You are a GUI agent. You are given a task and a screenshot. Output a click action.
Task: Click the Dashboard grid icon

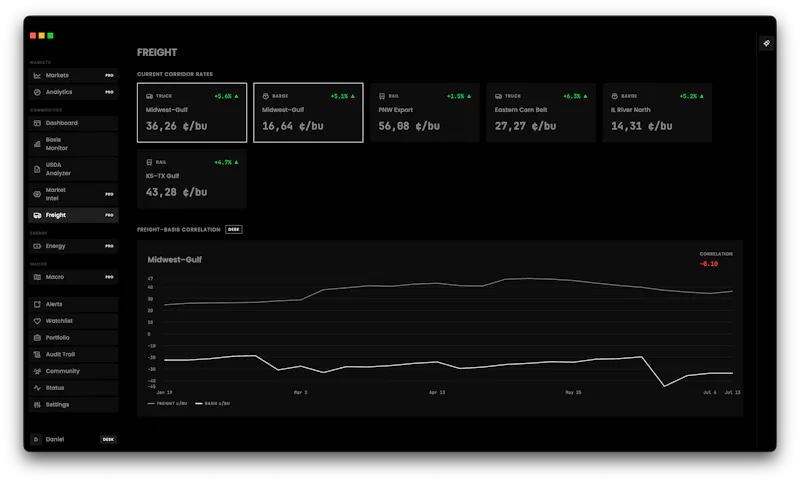tap(37, 123)
